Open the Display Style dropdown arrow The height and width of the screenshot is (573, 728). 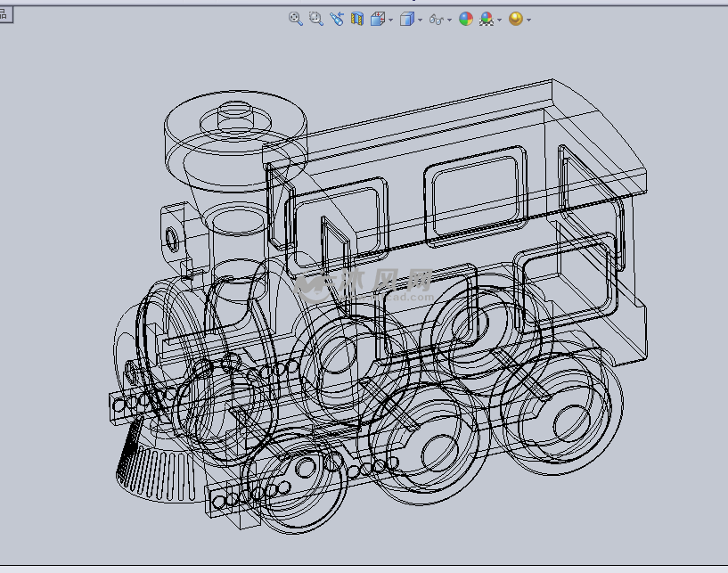click(x=420, y=20)
